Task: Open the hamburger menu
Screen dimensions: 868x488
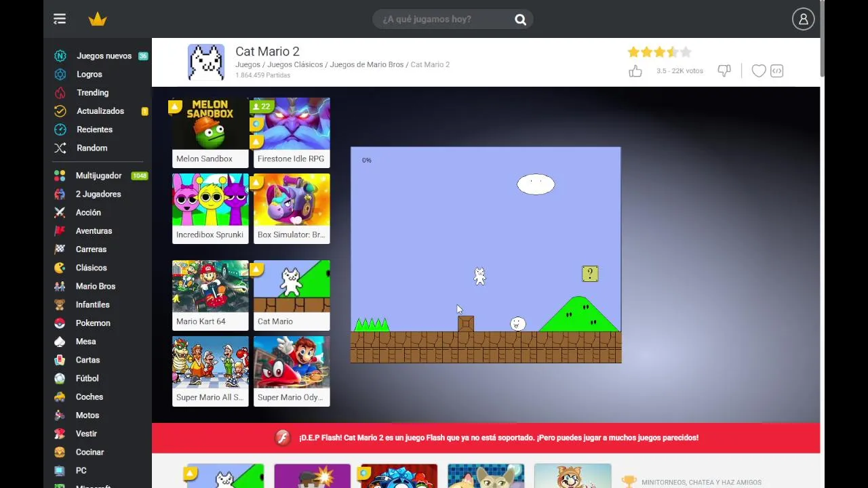Action: (x=60, y=19)
